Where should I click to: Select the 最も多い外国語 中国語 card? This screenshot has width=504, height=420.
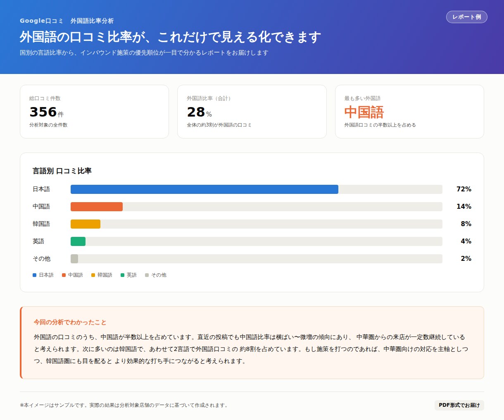[x=409, y=112]
